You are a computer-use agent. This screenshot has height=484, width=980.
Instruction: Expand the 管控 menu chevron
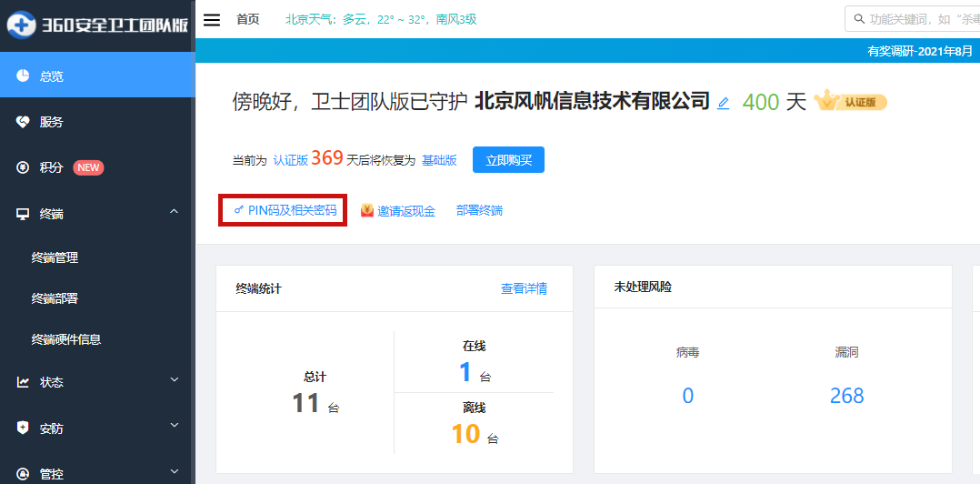175,471
